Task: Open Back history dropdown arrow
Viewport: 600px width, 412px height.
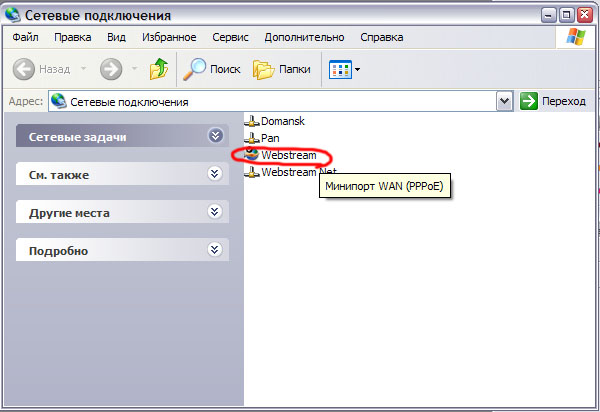Action: coord(83,69)
